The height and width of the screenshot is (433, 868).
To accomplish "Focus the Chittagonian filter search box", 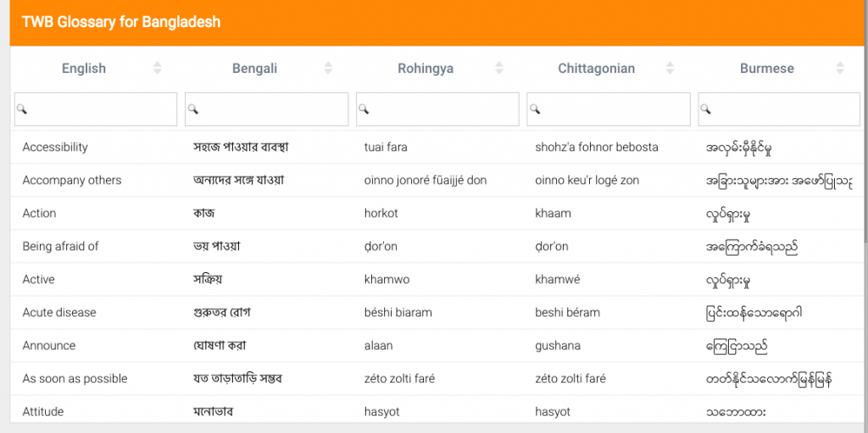I will click(x=609, y=109).
